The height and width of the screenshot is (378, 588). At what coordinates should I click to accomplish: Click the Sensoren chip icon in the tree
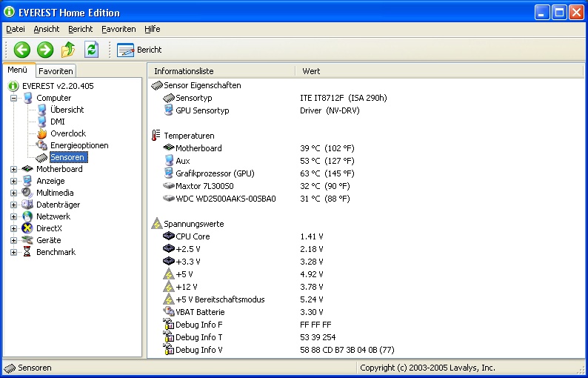coord(42,158)
